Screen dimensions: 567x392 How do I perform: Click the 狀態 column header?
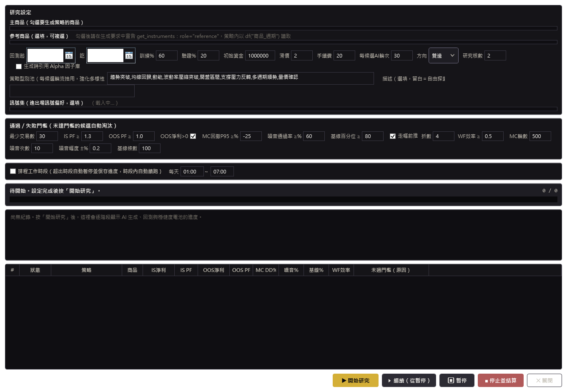(x=35, y=270)
